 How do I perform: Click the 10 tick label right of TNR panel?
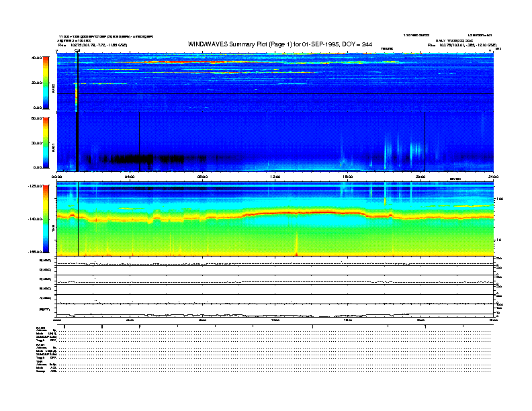pyautogui.click(x=498, y=240)
